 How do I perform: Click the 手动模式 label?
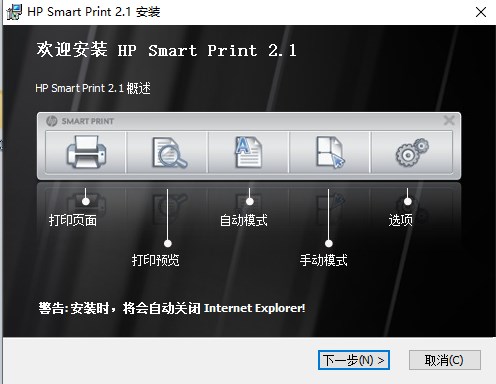click(x=324, y=260)
